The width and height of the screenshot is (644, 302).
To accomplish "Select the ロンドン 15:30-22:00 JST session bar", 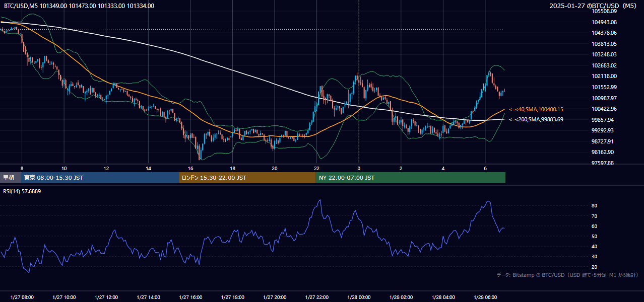I will (x=247, y=178).
